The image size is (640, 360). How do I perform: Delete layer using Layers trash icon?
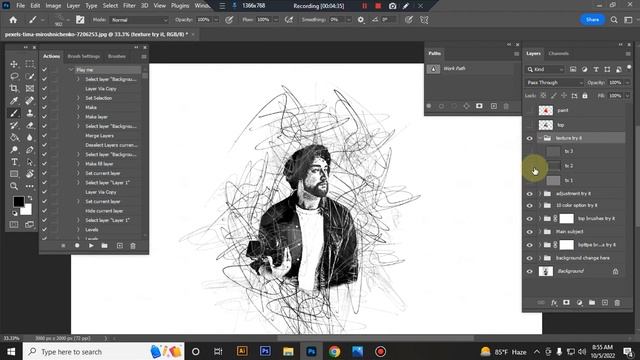617,302
